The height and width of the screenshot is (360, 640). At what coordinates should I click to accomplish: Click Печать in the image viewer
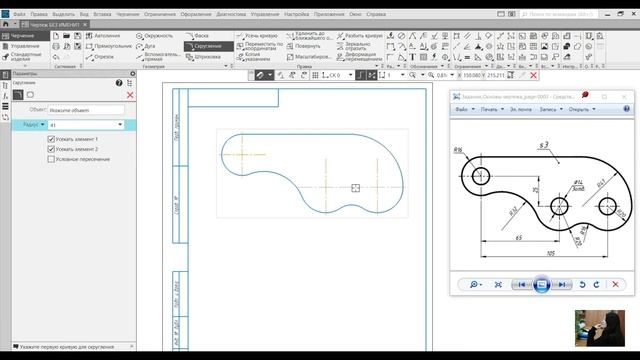tap(492, 109)
